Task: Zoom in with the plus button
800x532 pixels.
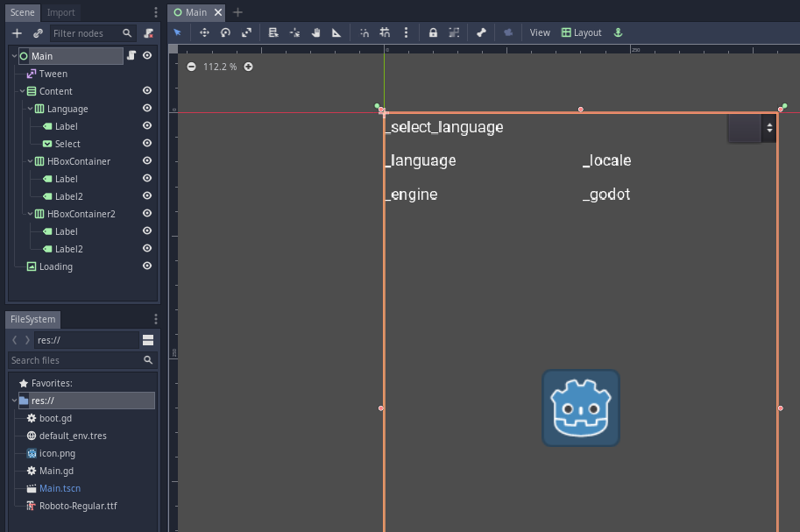Action: [249, 67]
